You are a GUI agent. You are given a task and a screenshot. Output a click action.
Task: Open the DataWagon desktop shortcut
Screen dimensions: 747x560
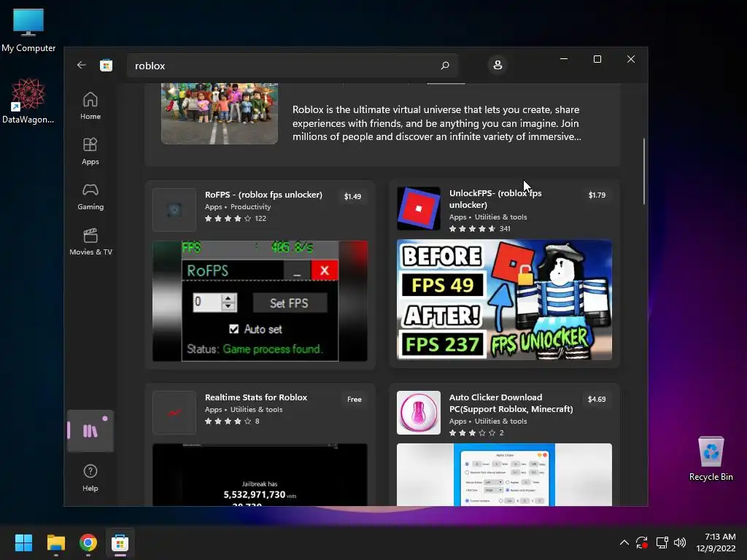(x=28, y=101)
